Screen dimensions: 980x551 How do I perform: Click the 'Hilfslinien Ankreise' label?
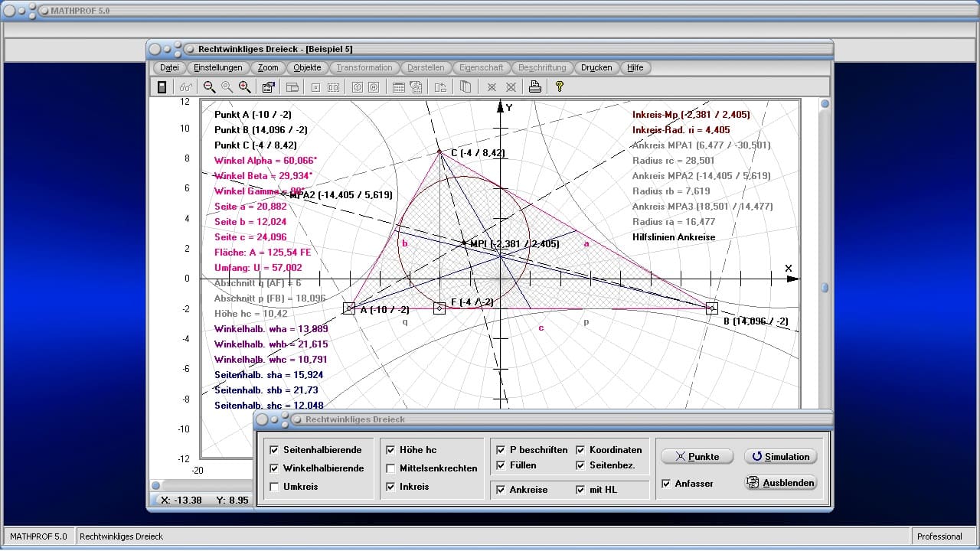674,237
